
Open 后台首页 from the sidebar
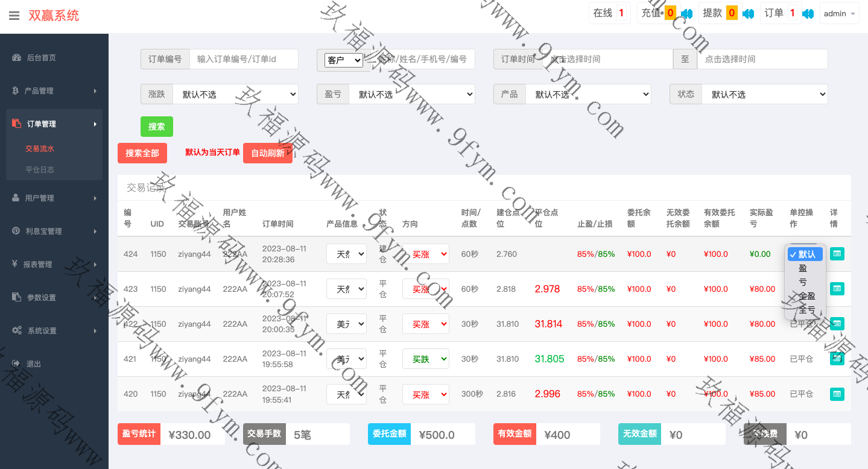pyautogui.click(x=41, y=58)
